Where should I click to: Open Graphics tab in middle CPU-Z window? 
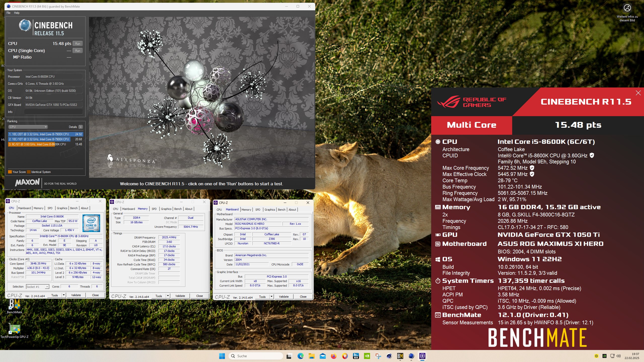(166, 209)
